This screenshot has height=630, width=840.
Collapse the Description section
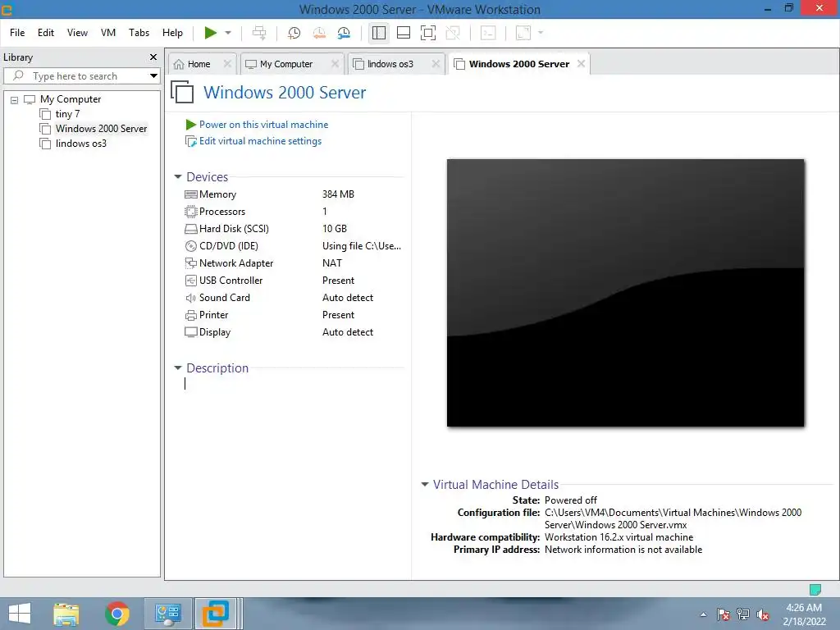point(178,368)
